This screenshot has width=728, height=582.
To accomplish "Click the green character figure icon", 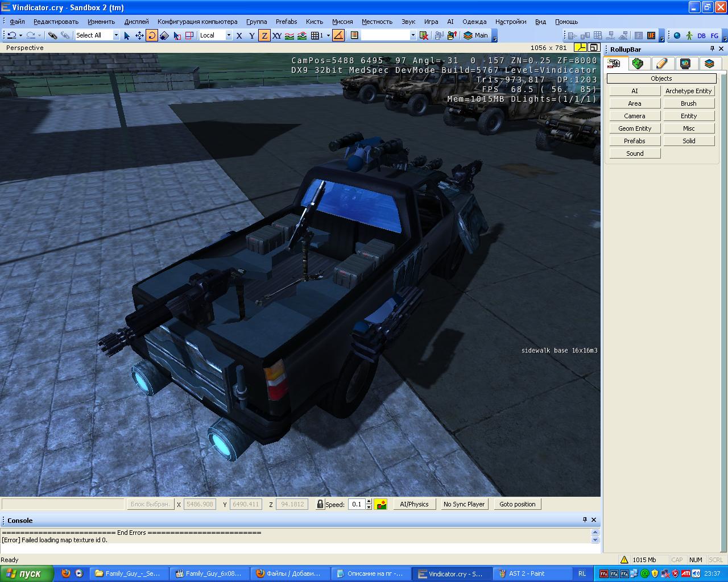I will coord(689,35).
